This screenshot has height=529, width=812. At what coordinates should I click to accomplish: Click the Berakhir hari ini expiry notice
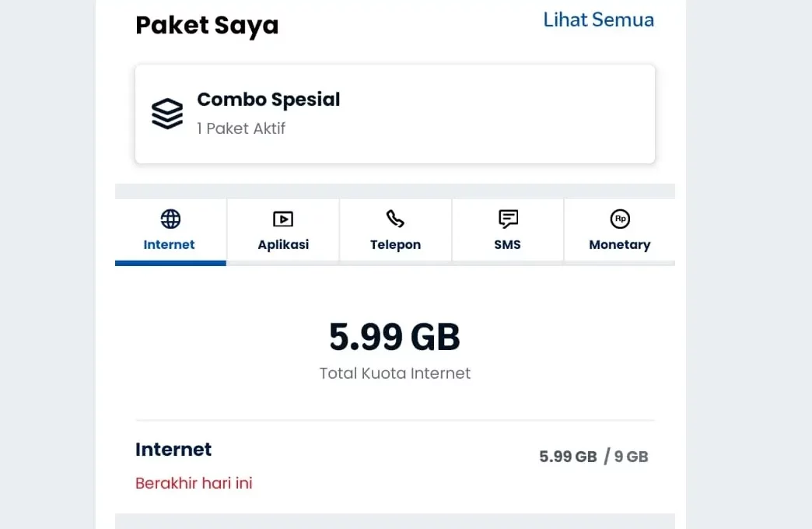click(x=194, y=483)
